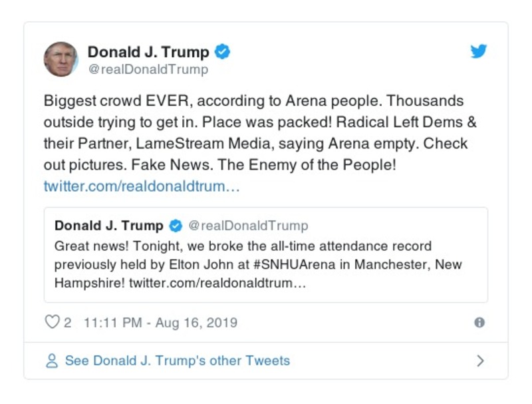Expand the chevron arrow at the bottom right
The height and width of the screenshot is (404, 532).
click(x=480, y=360)
